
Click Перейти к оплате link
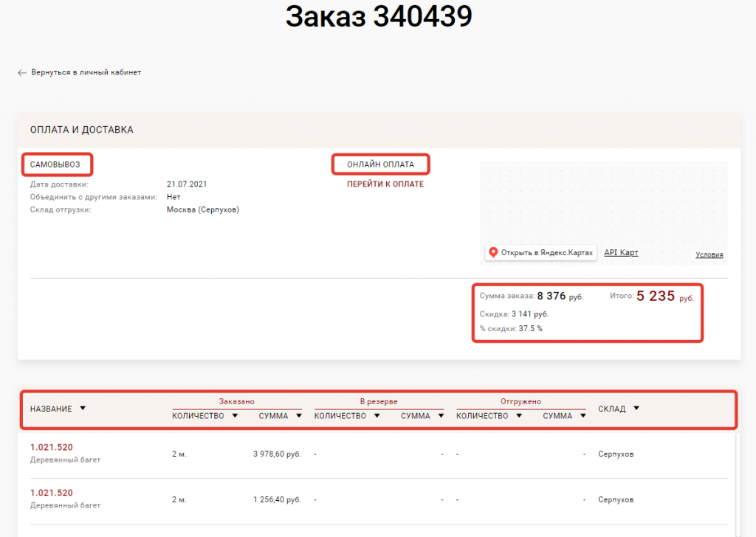(385, 184)
